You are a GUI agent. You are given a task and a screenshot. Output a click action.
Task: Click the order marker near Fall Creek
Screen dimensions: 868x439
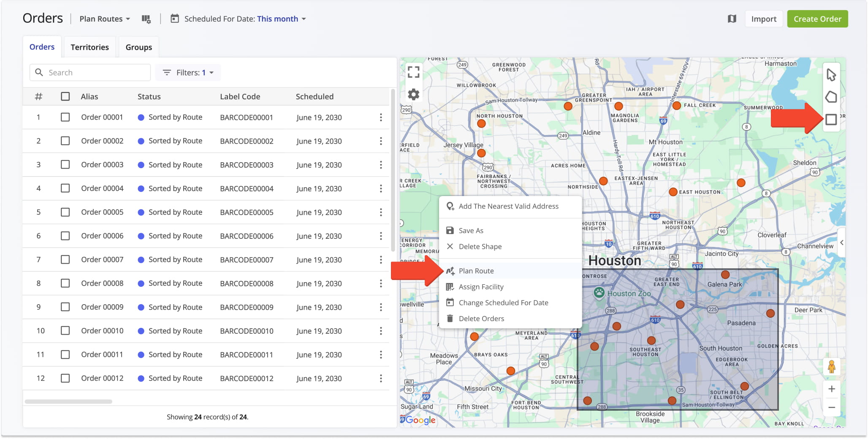(x=677, y=105)
